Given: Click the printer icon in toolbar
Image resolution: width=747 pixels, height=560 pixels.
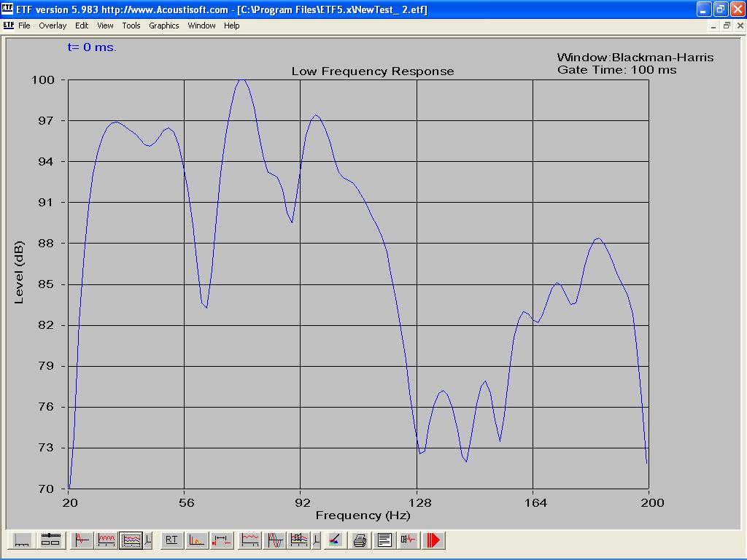Looking at the screenshot, I should tap(360, 540).
